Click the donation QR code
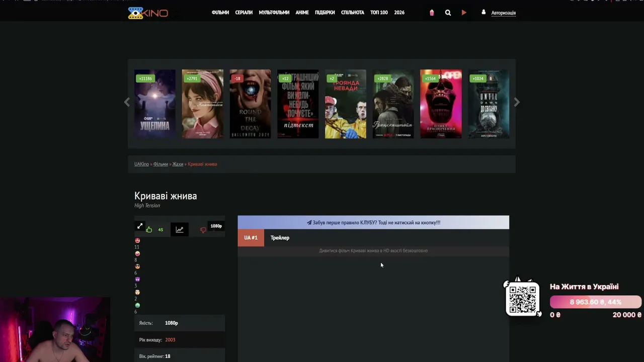Viewport: 644px width, 362px height. [522, 299]
